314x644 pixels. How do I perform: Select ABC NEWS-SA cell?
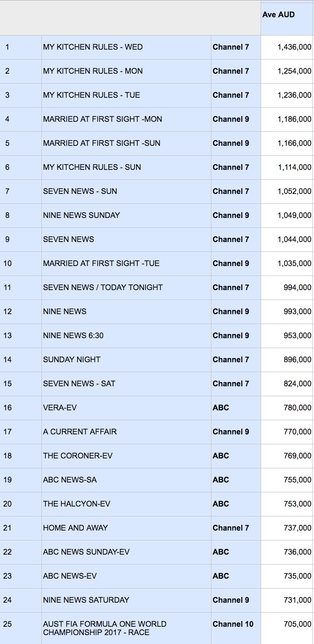click(x=126, y=480)
